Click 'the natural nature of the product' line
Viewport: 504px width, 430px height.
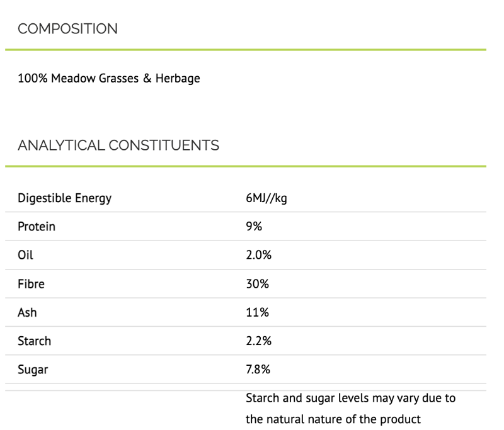tap(333, 419)
